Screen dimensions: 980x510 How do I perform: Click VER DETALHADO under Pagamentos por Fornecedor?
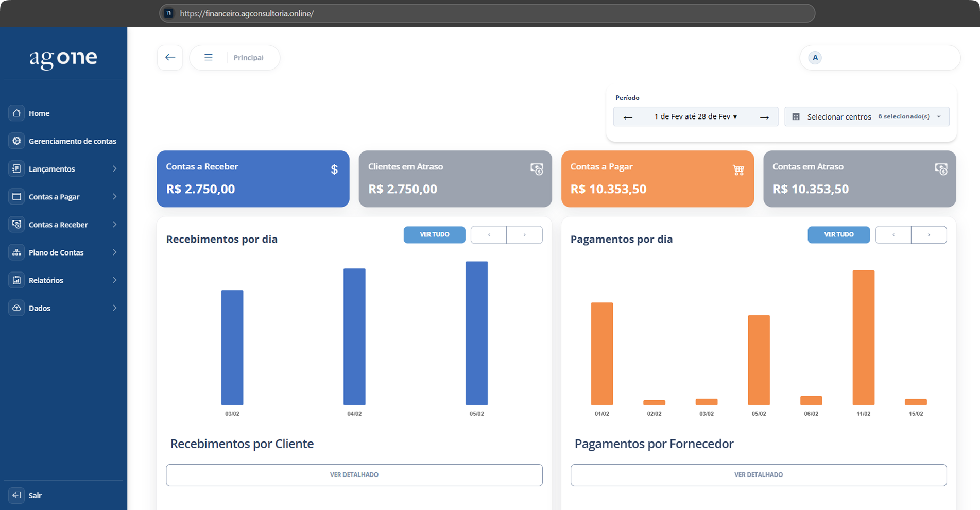click(x=758, y=474)
